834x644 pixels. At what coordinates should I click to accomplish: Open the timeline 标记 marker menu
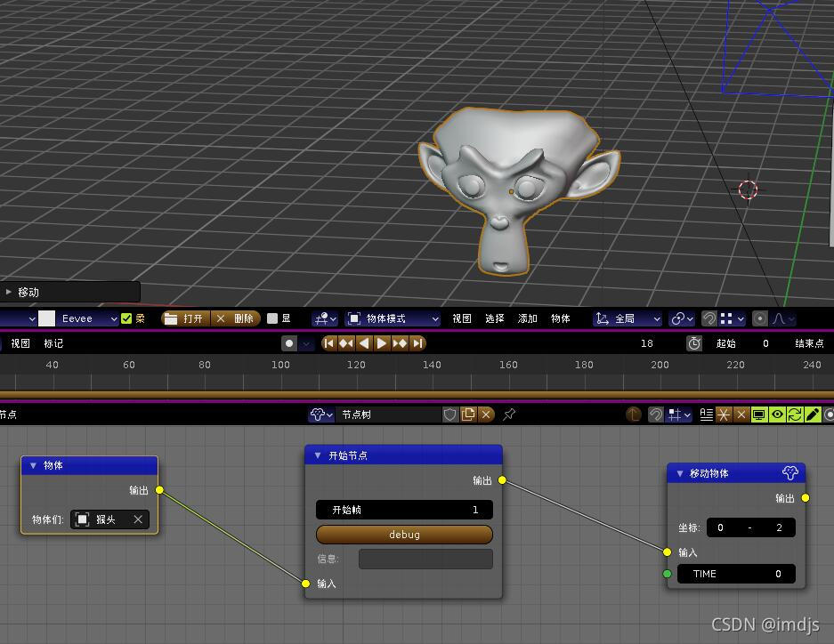click(x=53, y=343)
